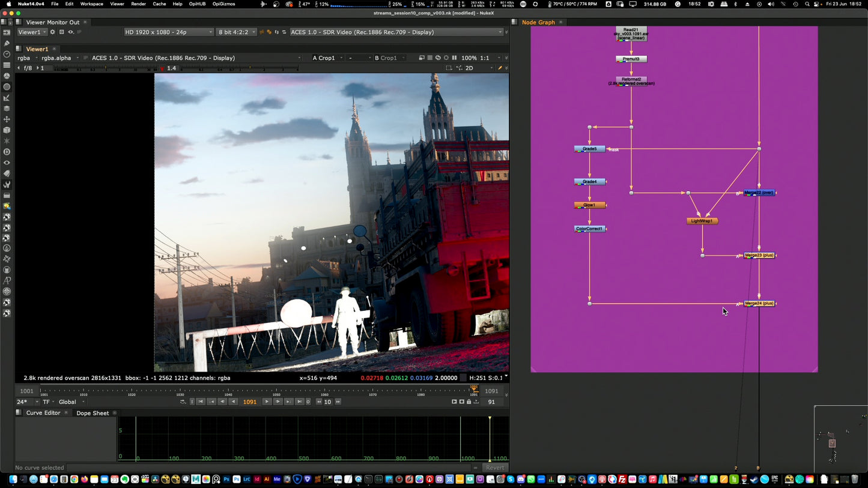
Task: Click the Transform nodes move icon
Action: pyautogui.click(x=7, y=119)
